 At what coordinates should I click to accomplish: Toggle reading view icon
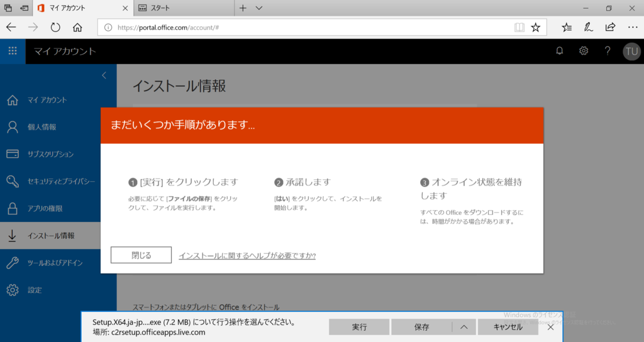[519, 28]
